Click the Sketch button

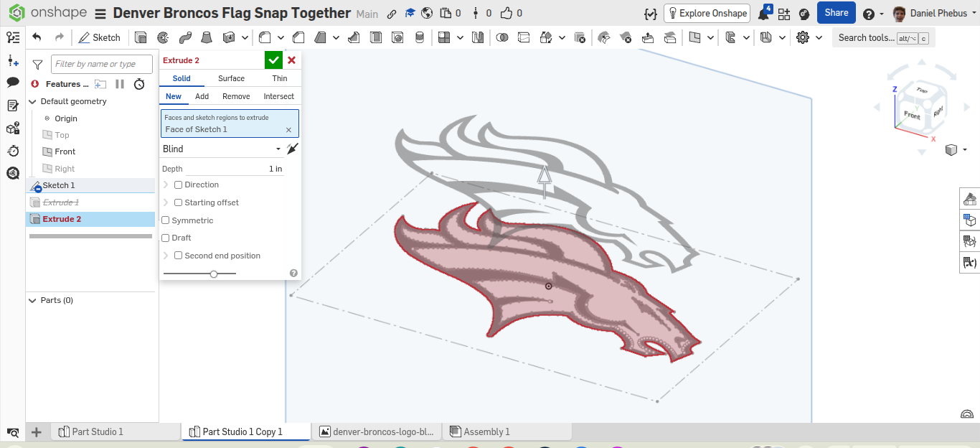99,37
